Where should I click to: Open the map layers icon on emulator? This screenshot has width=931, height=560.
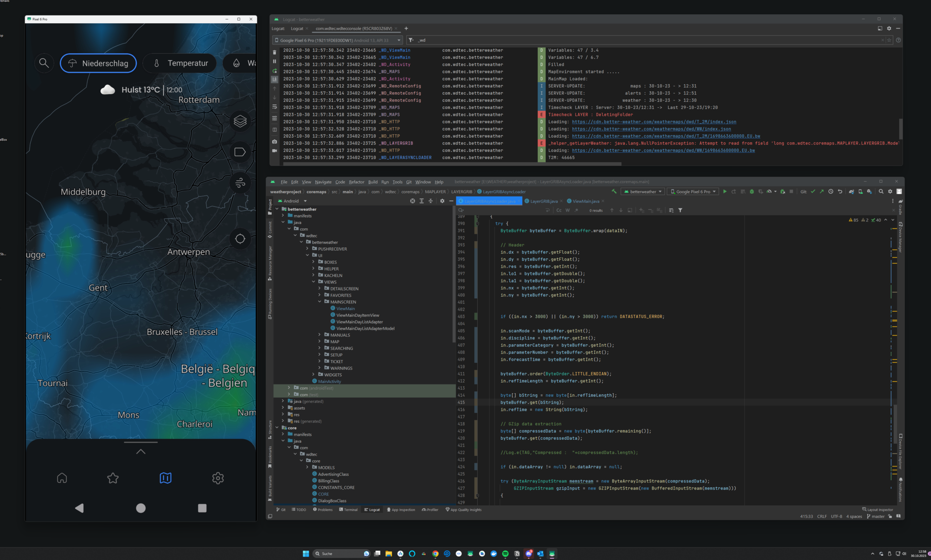point(240,121)
